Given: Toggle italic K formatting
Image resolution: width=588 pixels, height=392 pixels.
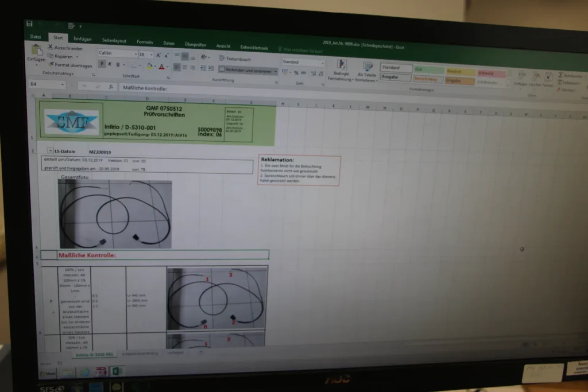Looking at the screenshot, I should [x=110, y=64].
